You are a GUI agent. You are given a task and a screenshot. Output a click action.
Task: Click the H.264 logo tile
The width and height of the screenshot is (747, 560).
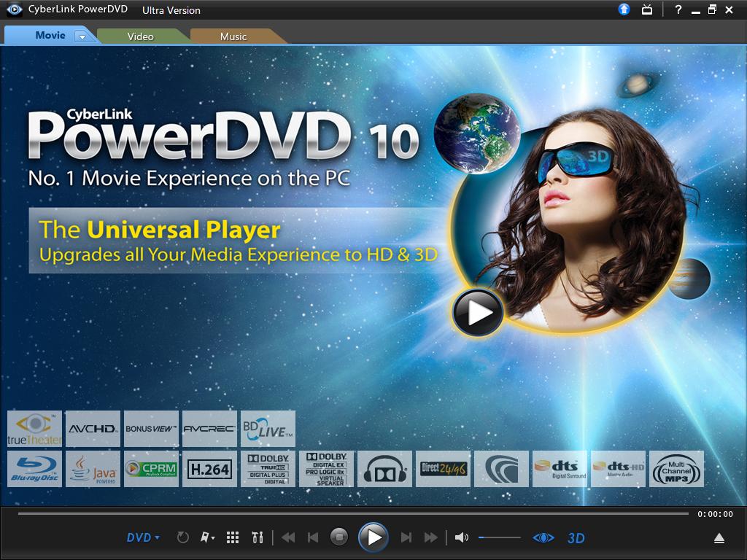[x=209, y=469]
